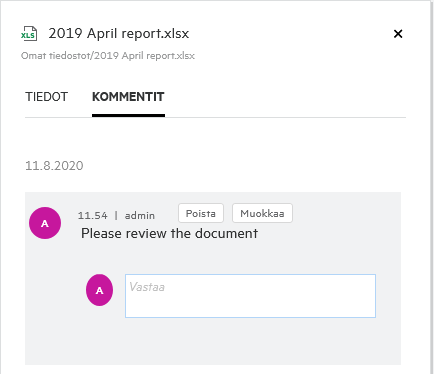Close the file details panel
The image size is (434, 374).
398,34
